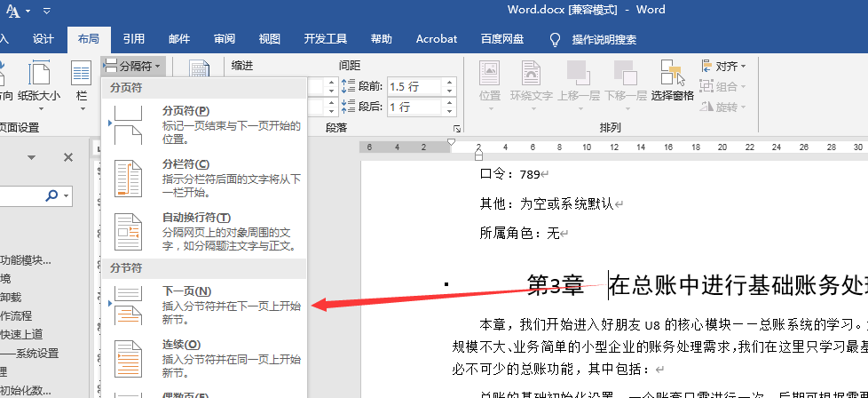Select navigation heading 系统设置
Screen dimensions: 868x398
coord(28,354)
